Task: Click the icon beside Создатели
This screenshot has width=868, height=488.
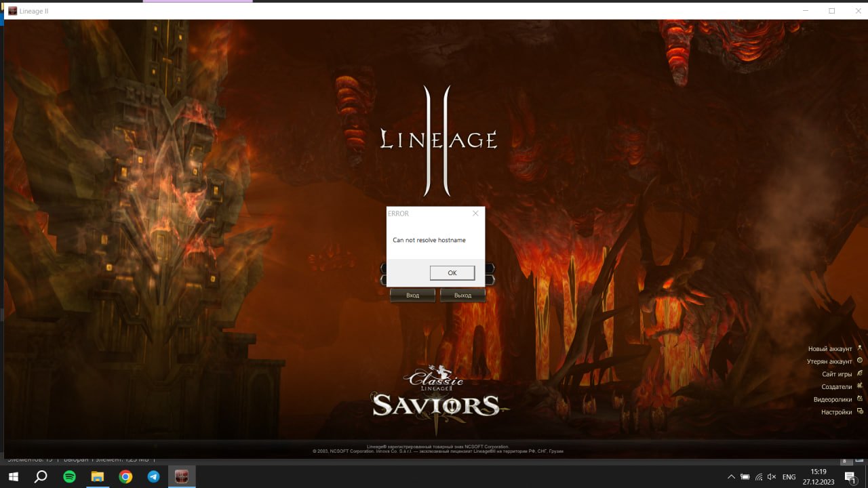Action: (x=860, y=386)
